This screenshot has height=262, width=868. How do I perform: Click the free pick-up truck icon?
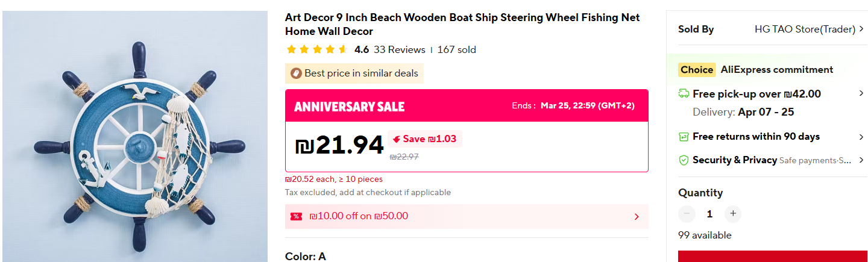[684, 94]
